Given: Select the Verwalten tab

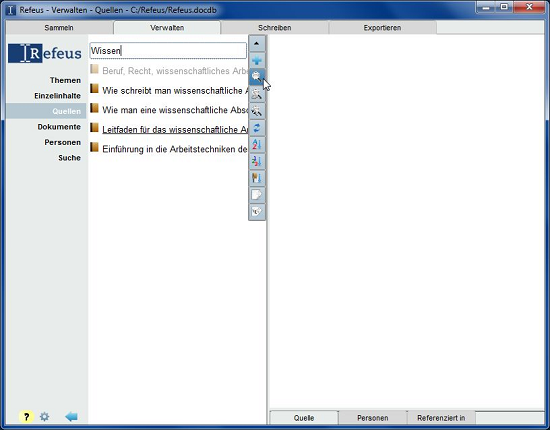Looking at the screenshot, I should click(167, 28).
